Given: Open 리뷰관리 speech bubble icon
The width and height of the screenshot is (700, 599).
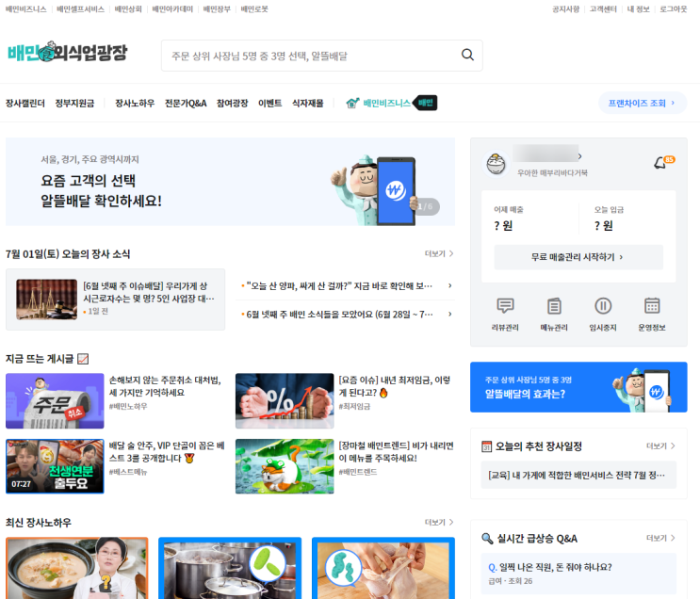Looking at the screenshot, I should [x=505, y=306].
